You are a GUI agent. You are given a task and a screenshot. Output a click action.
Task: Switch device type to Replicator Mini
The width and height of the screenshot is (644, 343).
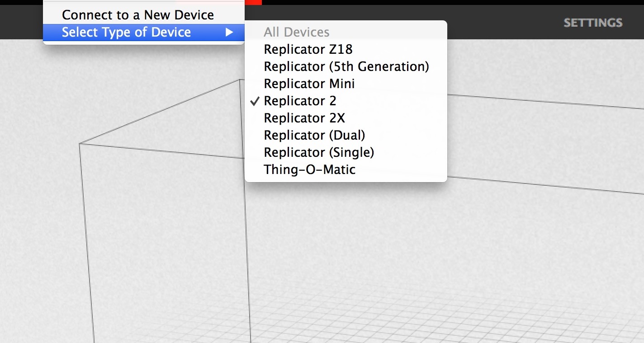[x=309, y=84]
